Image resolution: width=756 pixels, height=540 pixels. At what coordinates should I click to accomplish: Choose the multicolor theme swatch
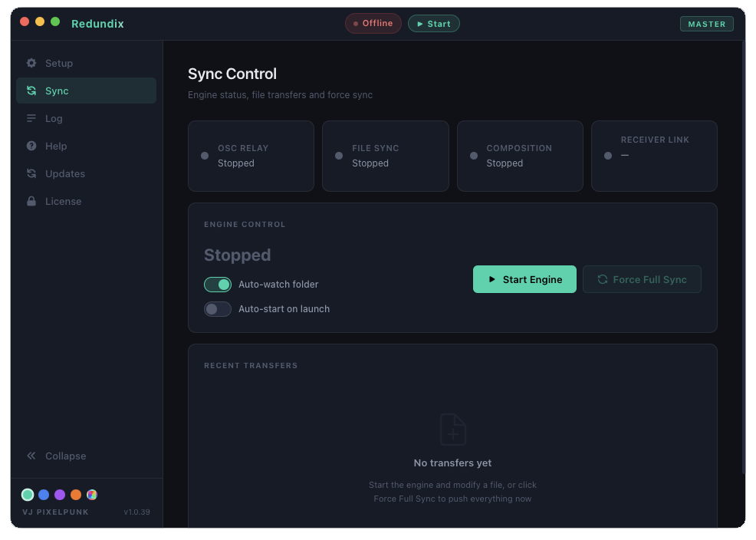tap(91, 494)
